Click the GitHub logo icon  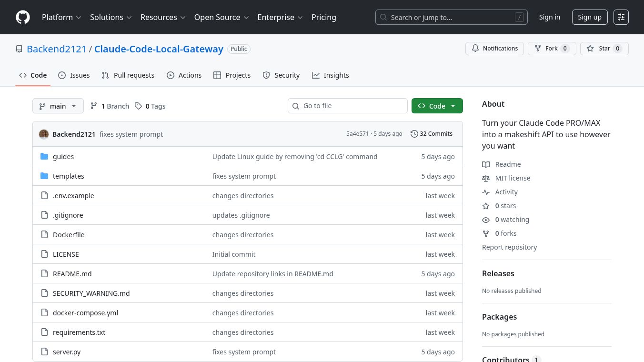click(23, 17)
